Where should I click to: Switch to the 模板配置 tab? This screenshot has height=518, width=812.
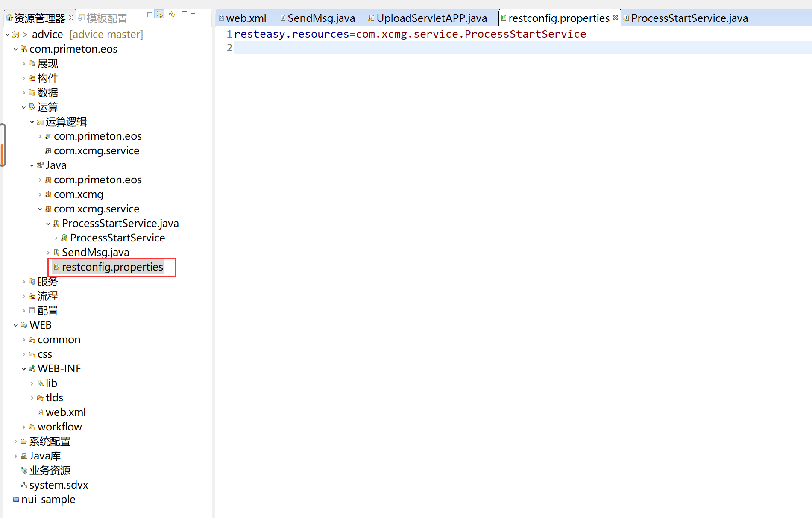(x=103, y=18)
